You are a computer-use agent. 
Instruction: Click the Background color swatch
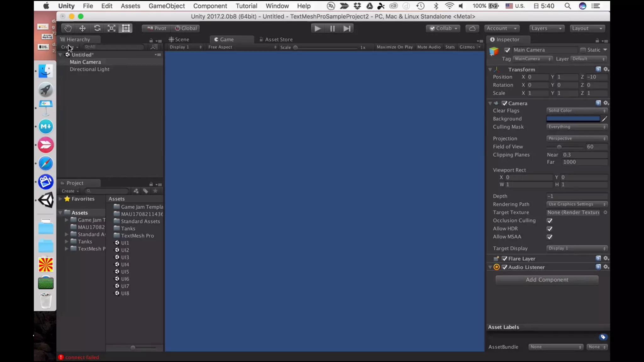573,119
